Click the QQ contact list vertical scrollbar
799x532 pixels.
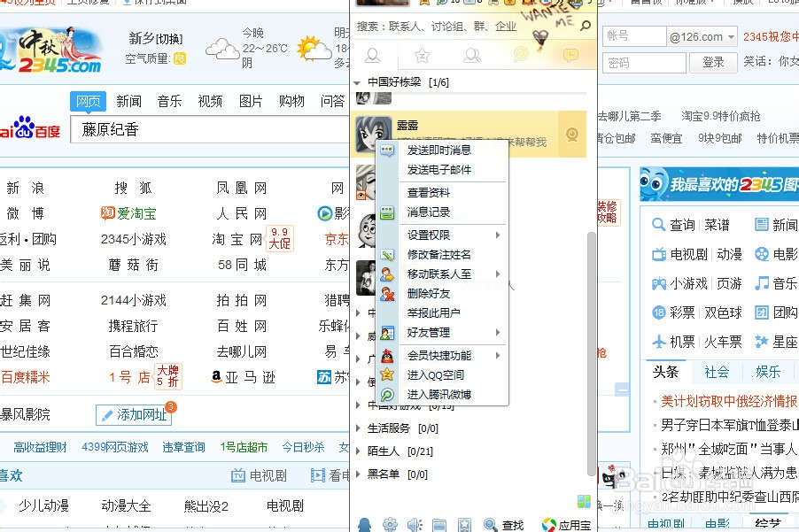pyautogui.click(x=591, y=353)
